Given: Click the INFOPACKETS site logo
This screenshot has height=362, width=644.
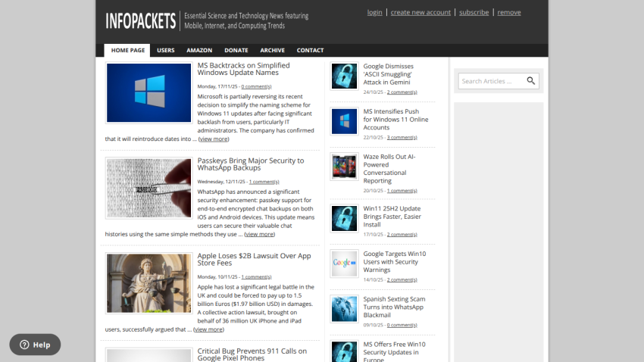Looking at the screenshot, I should pos(140,21).
